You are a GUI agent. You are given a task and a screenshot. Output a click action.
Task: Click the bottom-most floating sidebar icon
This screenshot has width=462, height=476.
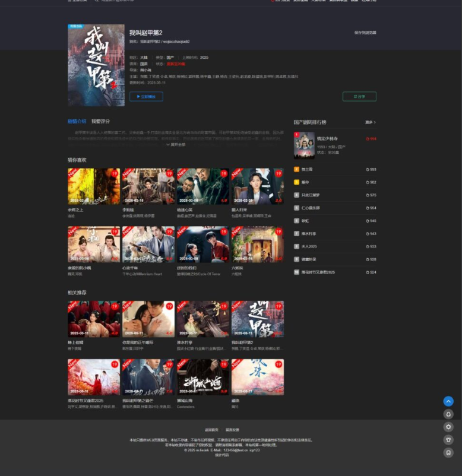pos(448,452)
